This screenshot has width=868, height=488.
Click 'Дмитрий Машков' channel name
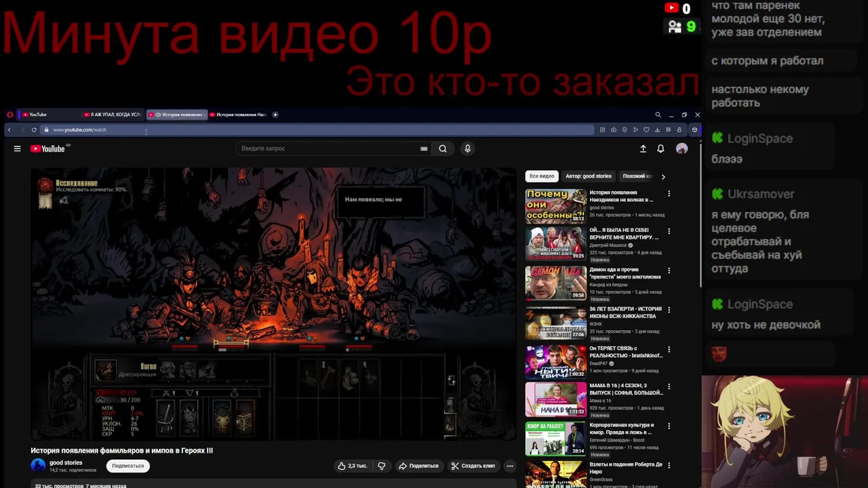608,245
